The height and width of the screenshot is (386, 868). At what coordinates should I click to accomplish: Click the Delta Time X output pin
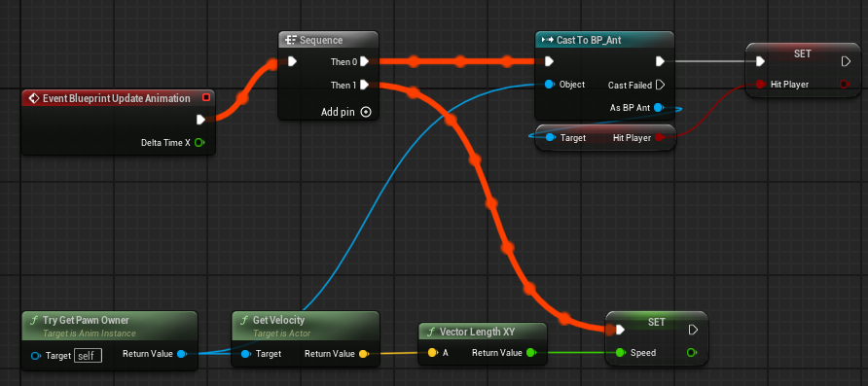tap(199, 143)
